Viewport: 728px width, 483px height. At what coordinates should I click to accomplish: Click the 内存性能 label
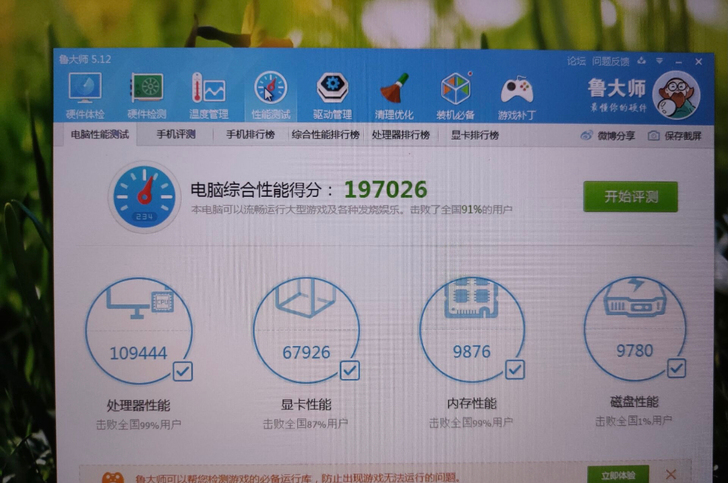point(472,403)
